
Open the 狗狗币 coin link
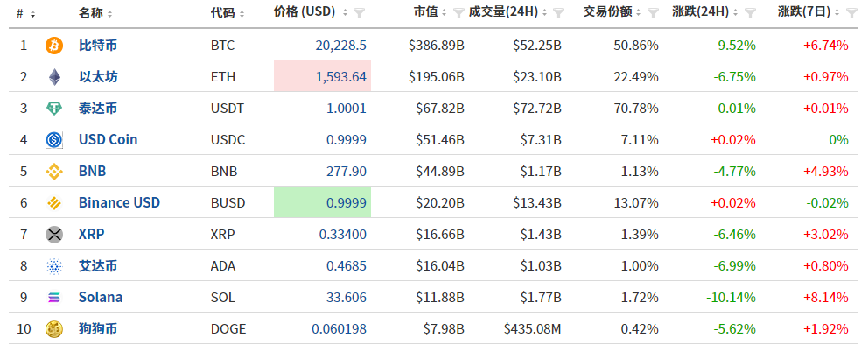point(97,329)
